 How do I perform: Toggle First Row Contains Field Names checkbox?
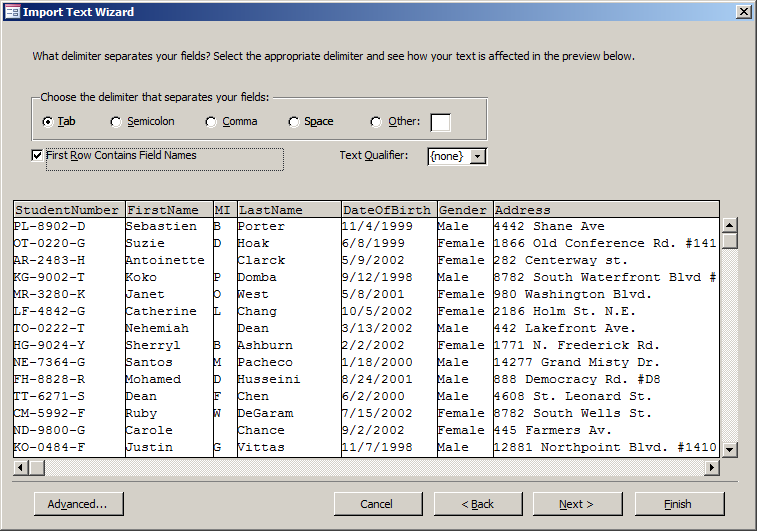point(37,155)
